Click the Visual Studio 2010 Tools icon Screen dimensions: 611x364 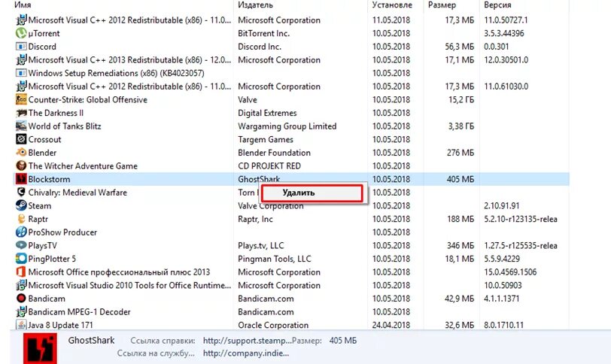click(21, 285)
